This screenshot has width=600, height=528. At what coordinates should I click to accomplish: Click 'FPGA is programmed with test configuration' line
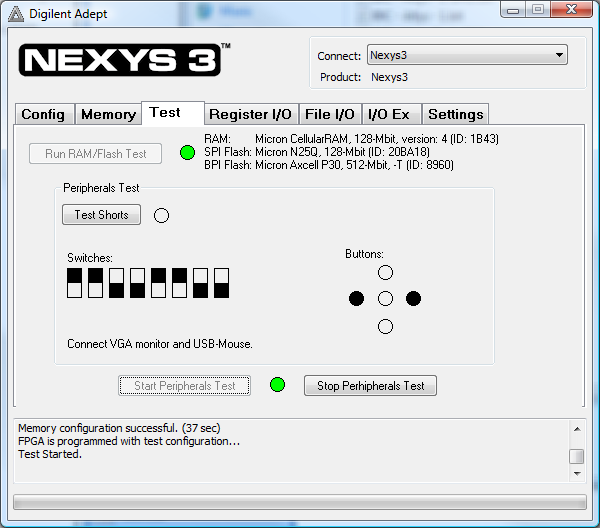point(129,441)
